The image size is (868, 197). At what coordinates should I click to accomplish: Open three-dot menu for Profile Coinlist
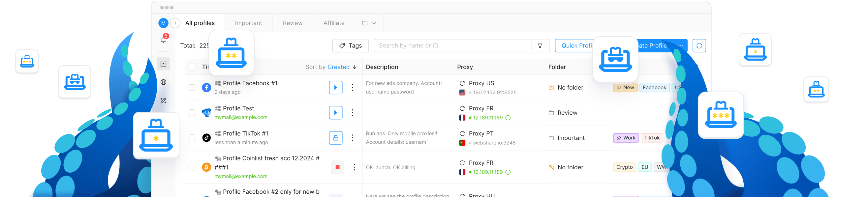[354, 167]
